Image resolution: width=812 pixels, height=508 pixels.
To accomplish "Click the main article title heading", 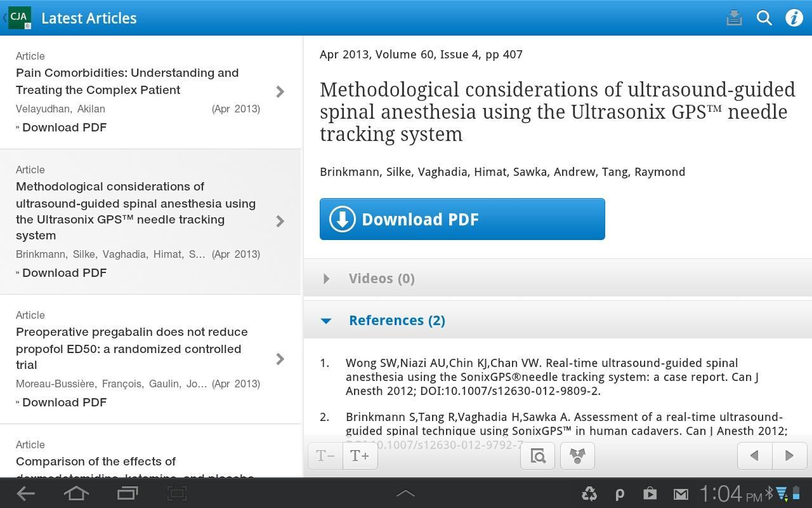I will pos(557,112).
